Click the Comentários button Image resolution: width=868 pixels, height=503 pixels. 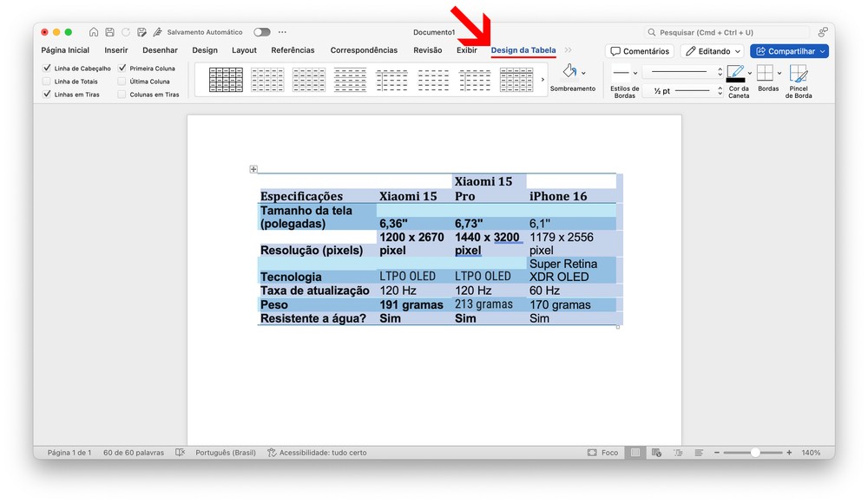(x=640, y=51)
